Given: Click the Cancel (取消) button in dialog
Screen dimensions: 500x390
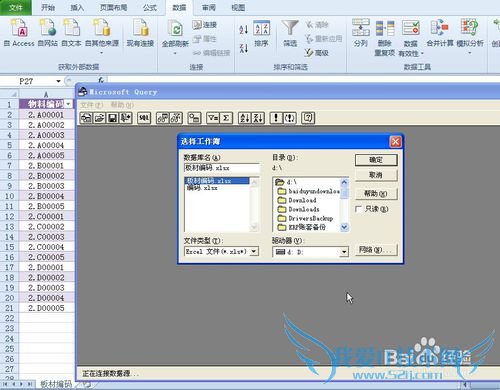Looking at the screenshot, I should pos(376,175).
